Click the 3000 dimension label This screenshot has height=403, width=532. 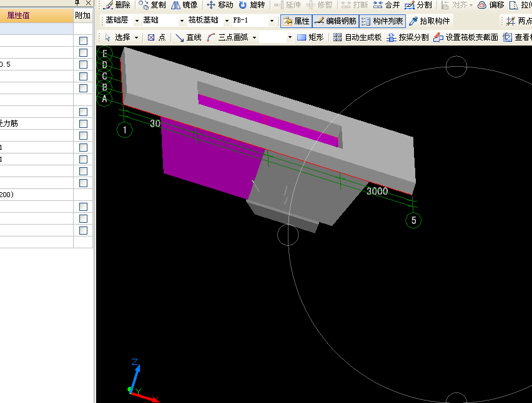point(377,191)
